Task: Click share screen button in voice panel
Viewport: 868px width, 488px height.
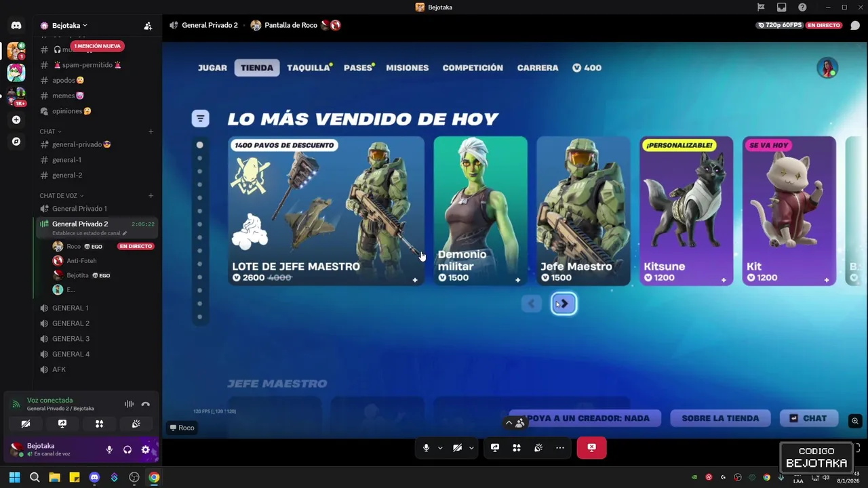Action: pyautogui.click(x=62, y=424)
